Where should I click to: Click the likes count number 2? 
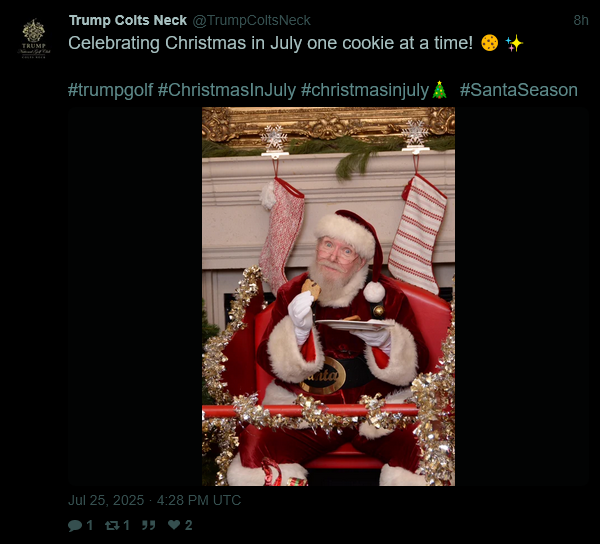coord(188,525)
